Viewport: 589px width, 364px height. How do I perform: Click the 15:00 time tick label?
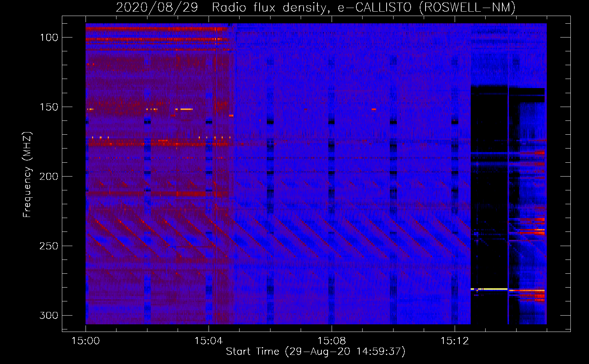point(86,341)
